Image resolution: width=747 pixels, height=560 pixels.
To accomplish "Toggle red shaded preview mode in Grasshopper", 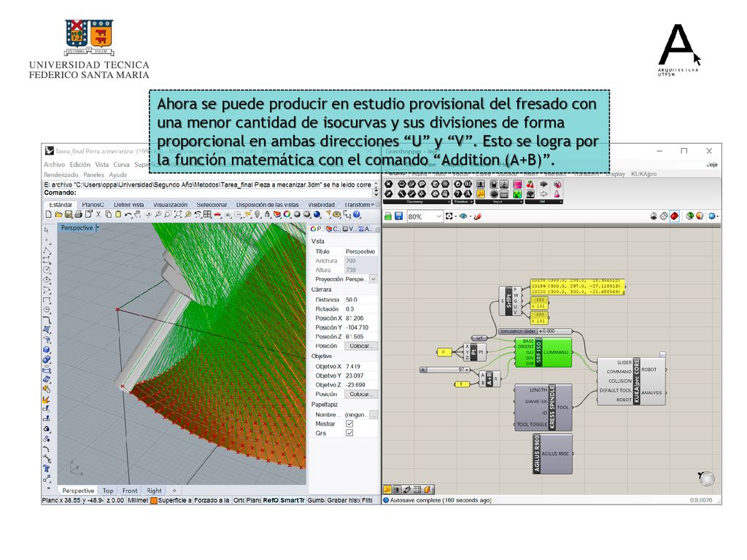I will [674, 216].
